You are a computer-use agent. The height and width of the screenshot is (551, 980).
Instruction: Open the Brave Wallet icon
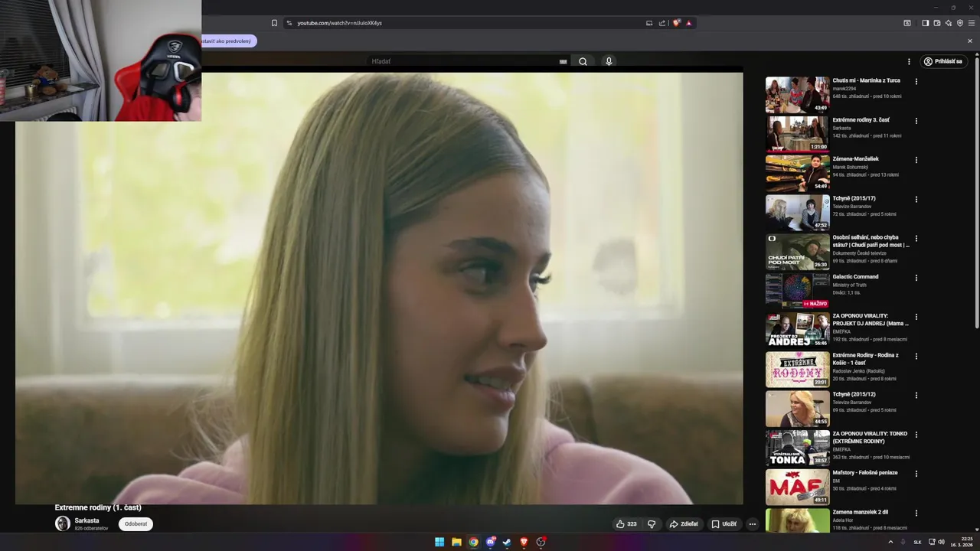pyautogui.click(x=937, y=23)
